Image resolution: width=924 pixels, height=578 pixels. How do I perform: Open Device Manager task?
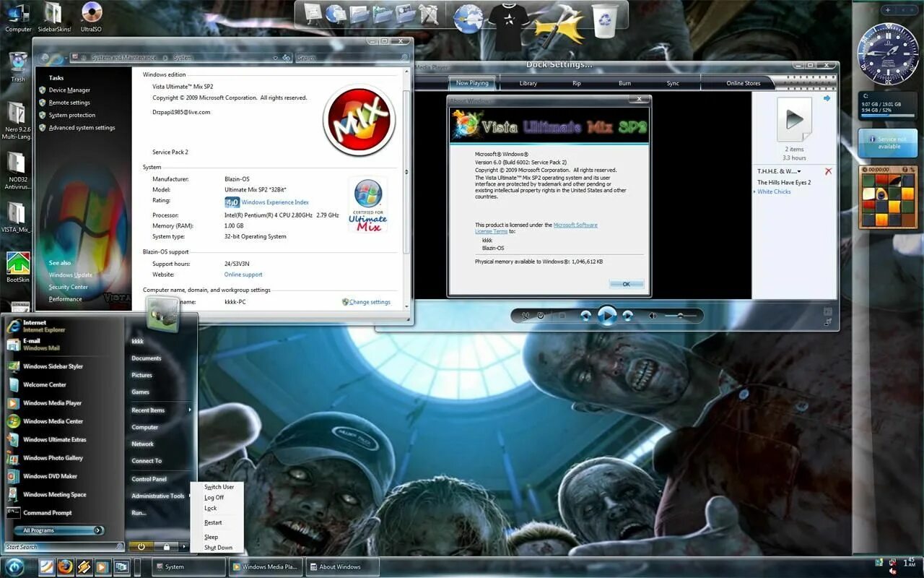coord(69,90)
